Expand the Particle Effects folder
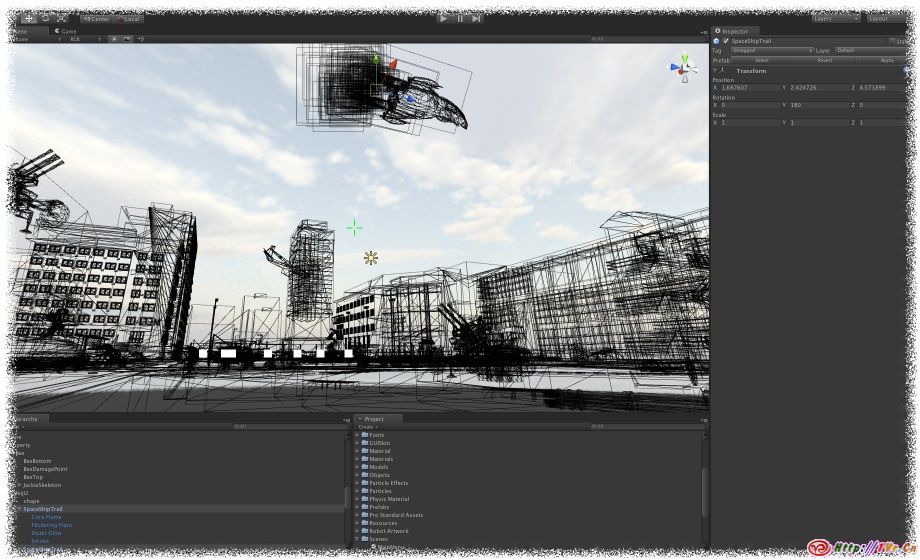 [x=358, y=483]
